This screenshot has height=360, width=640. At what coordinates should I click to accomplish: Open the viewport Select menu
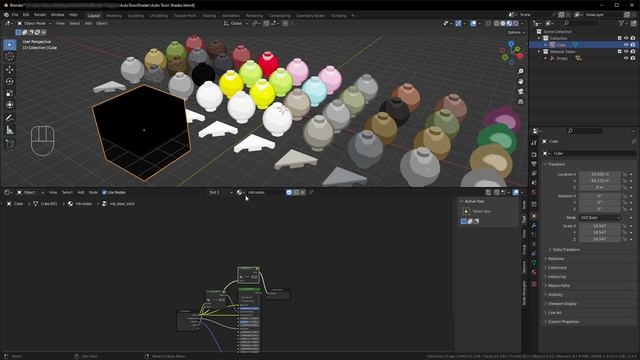pyautogui.click(x=75, y=23)
